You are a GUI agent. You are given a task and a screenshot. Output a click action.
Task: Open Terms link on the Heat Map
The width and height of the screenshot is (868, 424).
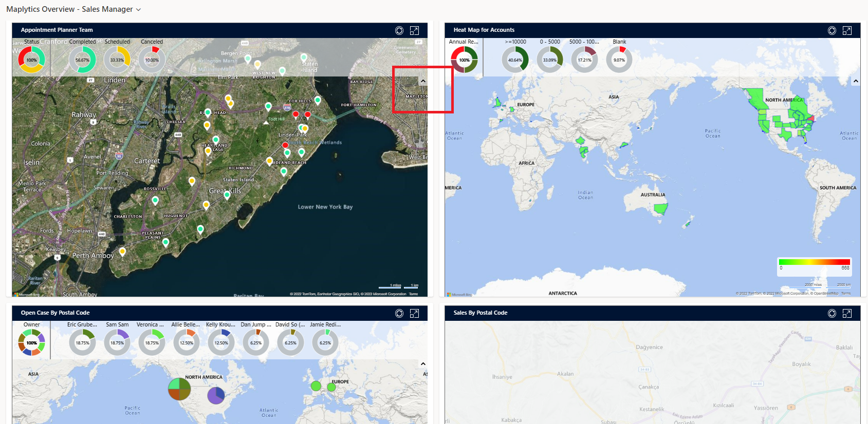tap(846, 294)
